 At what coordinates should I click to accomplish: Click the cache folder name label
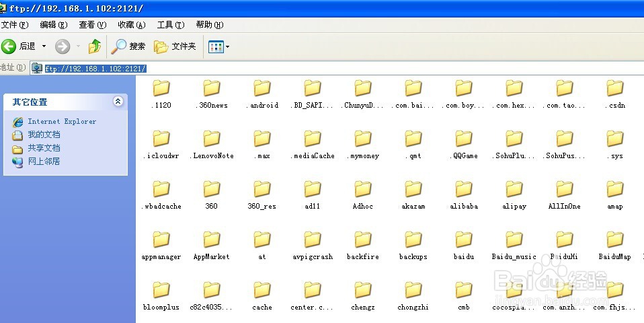262,308
